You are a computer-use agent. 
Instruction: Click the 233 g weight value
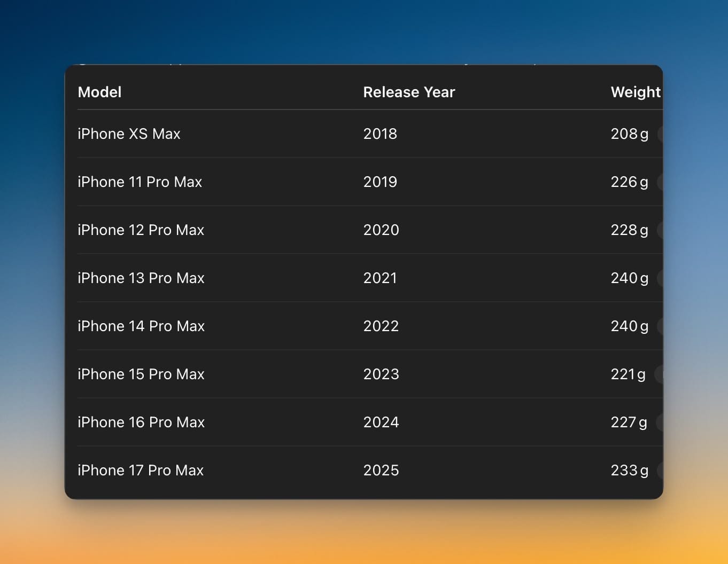click(x=629, y=471)
